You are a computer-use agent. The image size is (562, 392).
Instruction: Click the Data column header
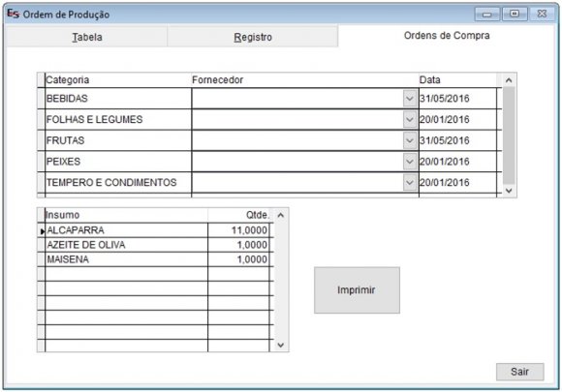coord(457,79)
